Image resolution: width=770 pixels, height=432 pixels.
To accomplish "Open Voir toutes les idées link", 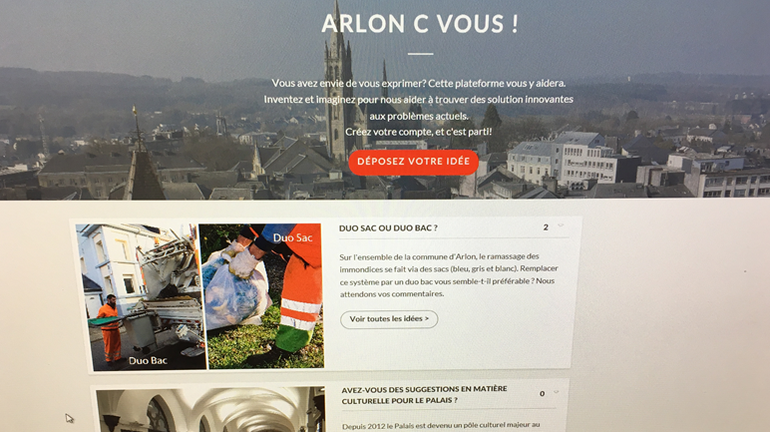I will click(x=389, y=319).
